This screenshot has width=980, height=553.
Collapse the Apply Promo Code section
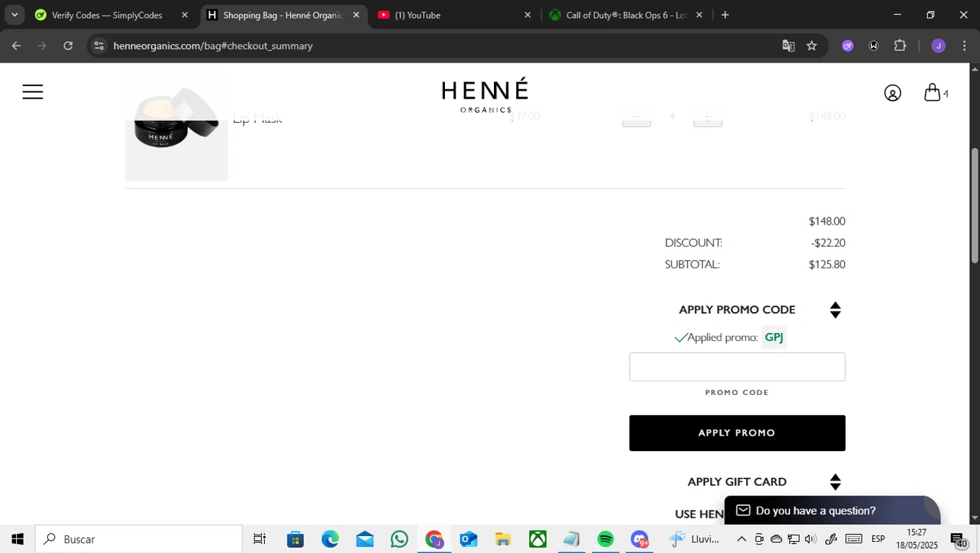pyautogui.click(x=835, y=310)
